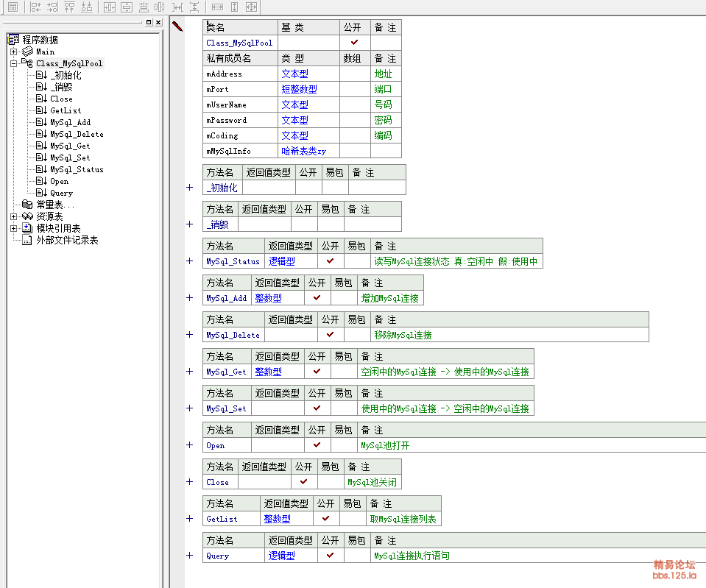Click the make same width toolbar icon
Image resolution: width=706 pixels, height=588 pixels.
217,7
